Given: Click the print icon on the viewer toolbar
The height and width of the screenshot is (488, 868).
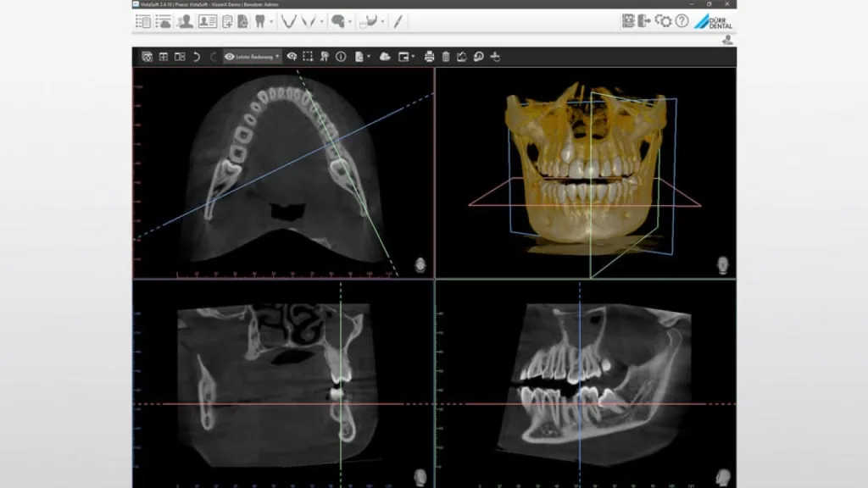Looking at the screenshot, I should point(428,58).
